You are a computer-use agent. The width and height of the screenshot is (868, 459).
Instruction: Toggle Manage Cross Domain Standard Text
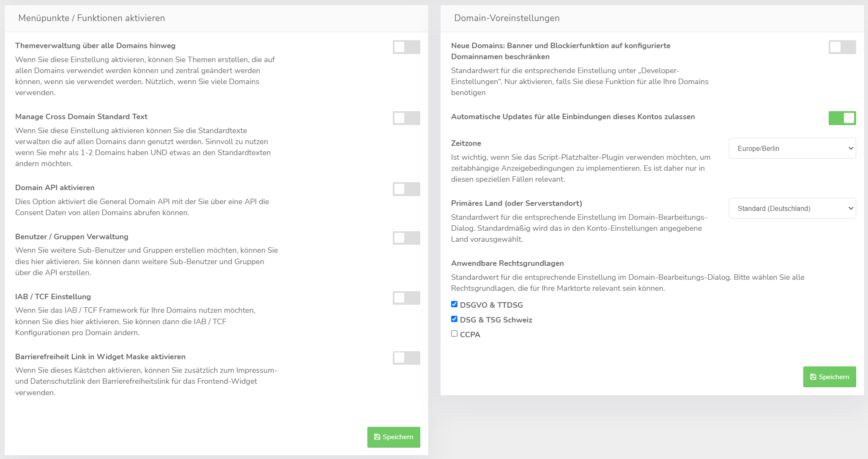(x=406, y=118)
